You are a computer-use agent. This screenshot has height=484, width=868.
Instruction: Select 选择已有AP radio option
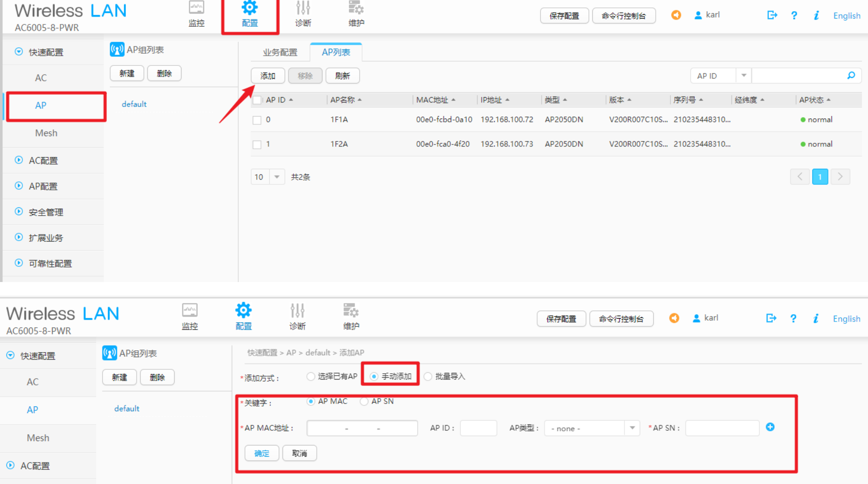pyautogui.click(x=311, y=376)
